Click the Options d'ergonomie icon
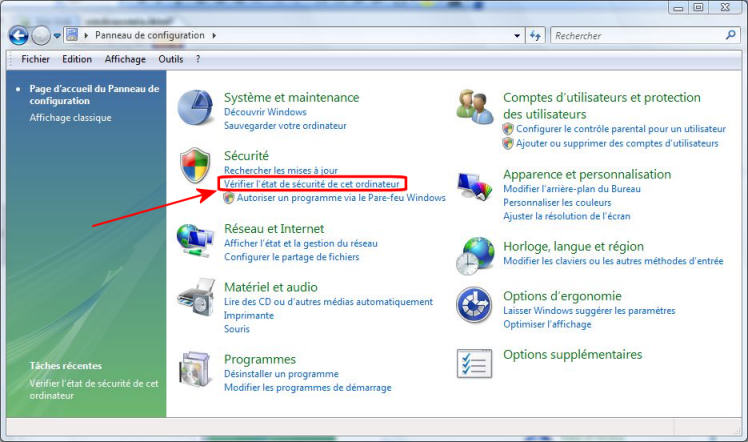Viewport: 748px width, 442px height. pyautogui.click(x=474, y=305)
